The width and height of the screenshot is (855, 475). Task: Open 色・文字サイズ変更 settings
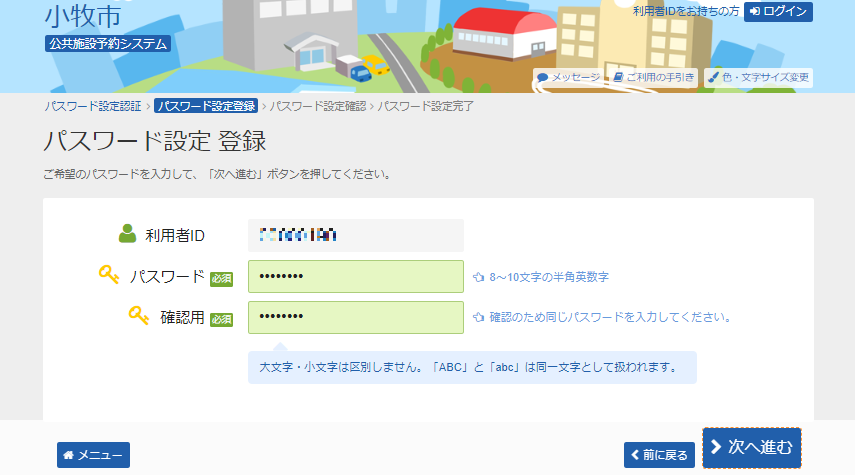point(758,77)
